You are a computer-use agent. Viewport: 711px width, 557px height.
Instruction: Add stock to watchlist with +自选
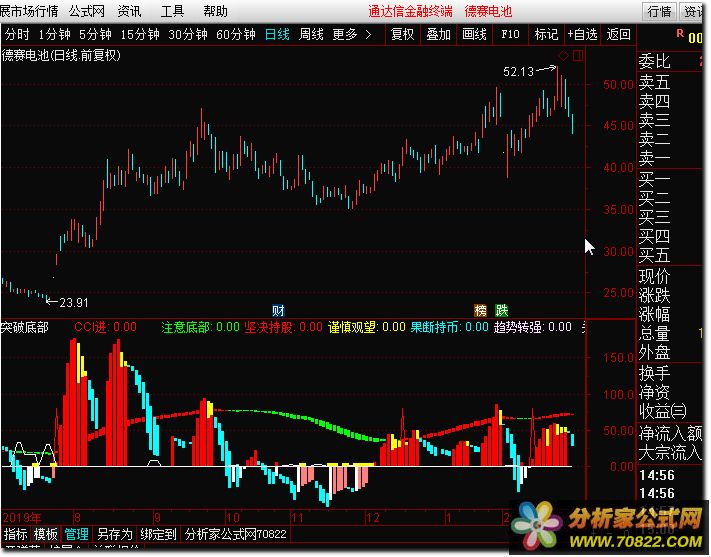pyautogui.click(x=584, y=34)
